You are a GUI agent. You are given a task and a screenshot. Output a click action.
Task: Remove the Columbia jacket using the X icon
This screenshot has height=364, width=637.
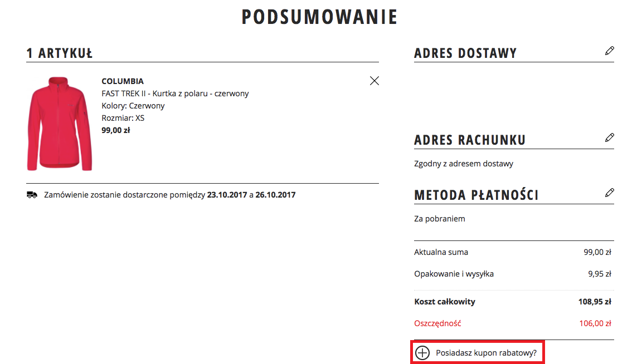click(x=374, y=81)
